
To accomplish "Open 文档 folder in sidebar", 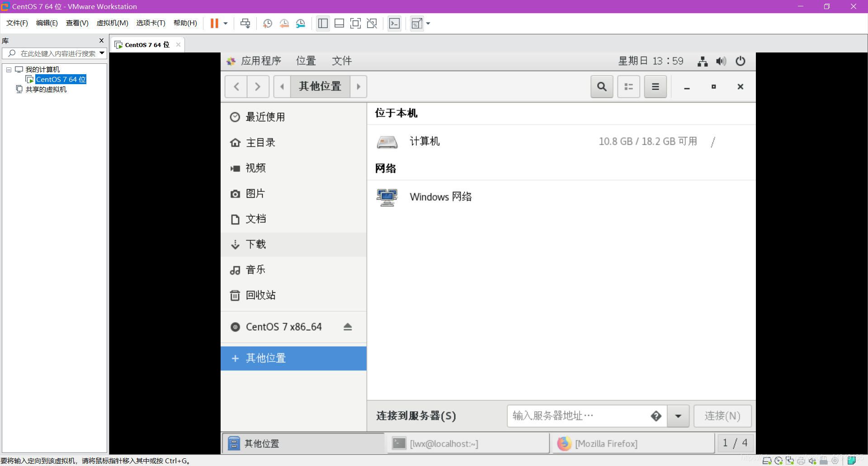I will coord(293,219).
